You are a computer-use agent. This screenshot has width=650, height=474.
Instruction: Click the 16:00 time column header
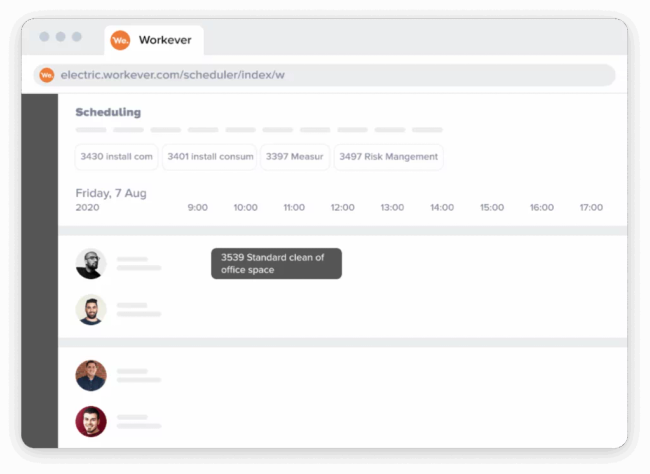point(542,207)
